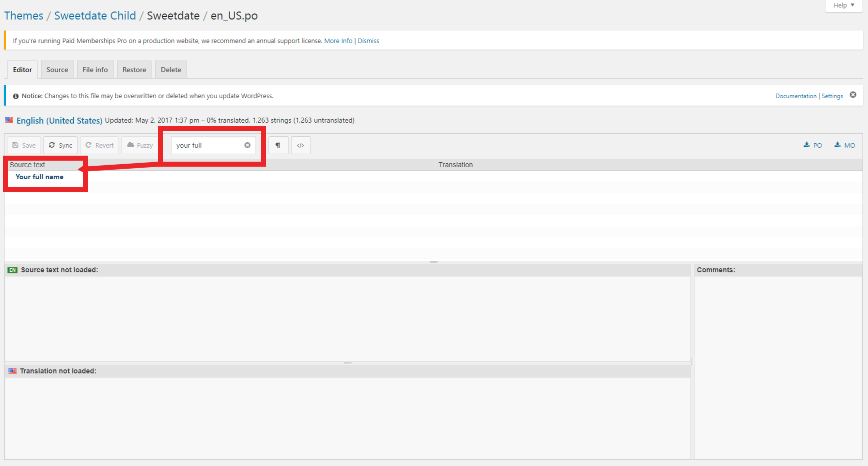Image resolution: width=868 pixels, height=466 pixels.
Task: Download the MO file
Action: (x=844, y=145)
